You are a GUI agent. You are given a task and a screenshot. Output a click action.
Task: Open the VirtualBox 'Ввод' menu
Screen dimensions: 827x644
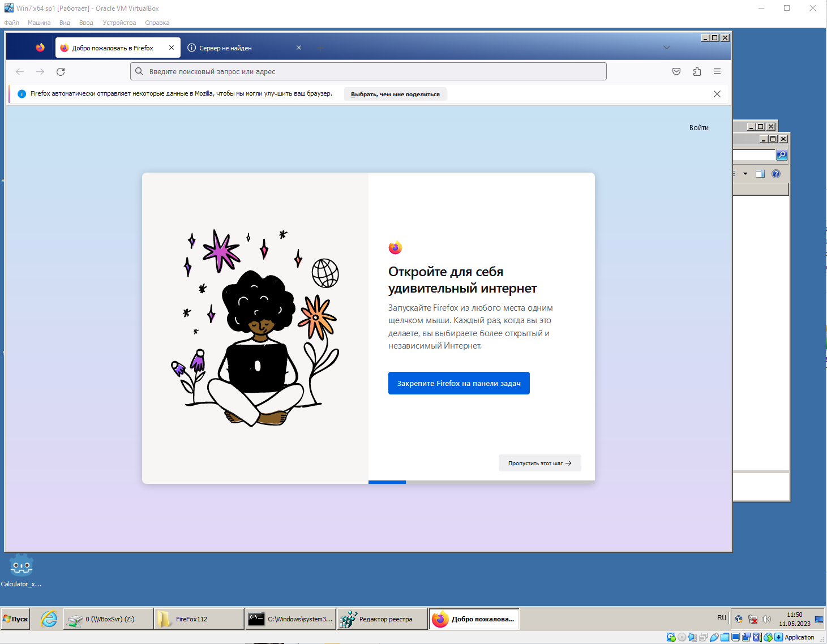tap(86, 23)
